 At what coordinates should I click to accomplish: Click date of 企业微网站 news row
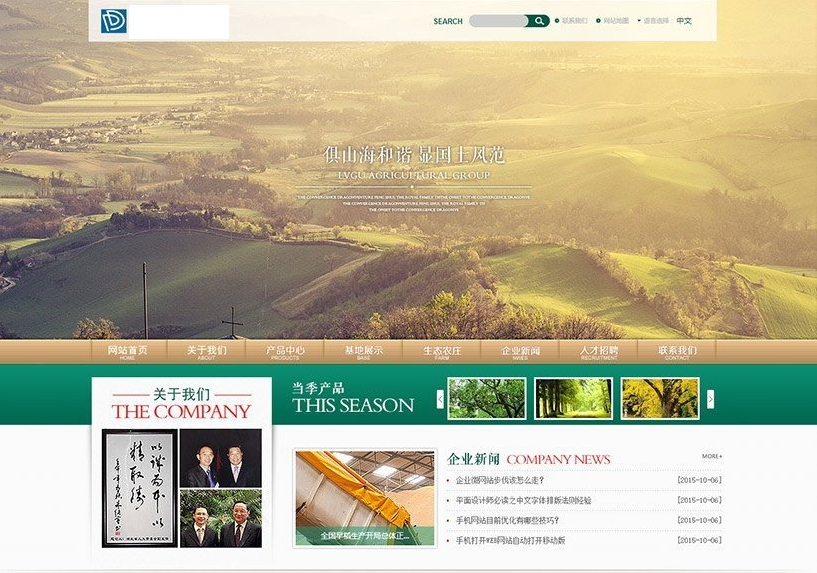coord(699,480)
